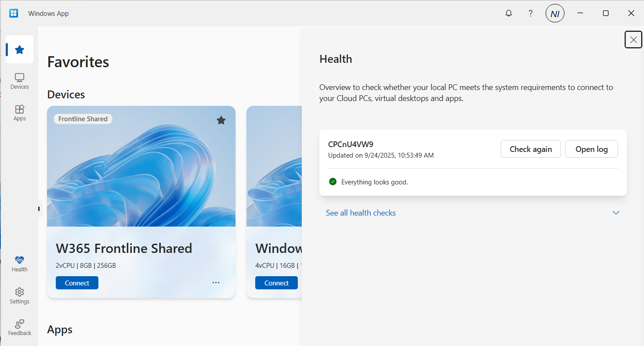Click the Open log button
644x346 pixels.
(x=591, y=149)
